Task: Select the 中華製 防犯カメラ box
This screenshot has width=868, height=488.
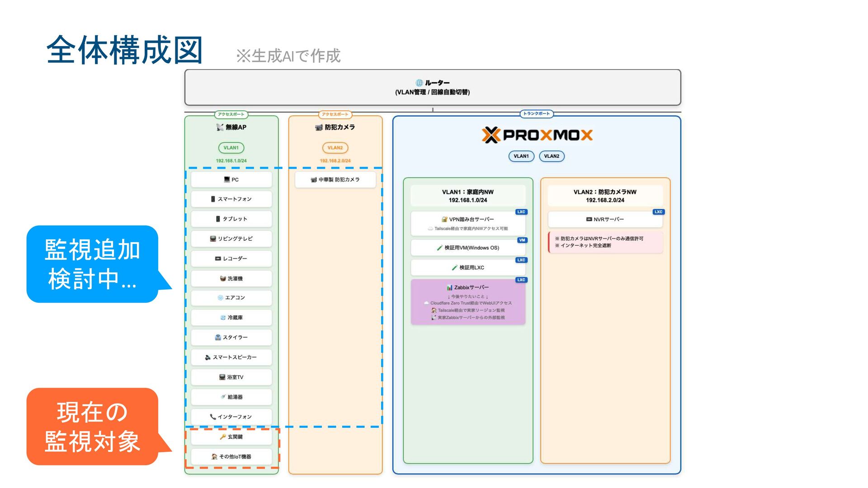Action: click(x=335, y=180)
